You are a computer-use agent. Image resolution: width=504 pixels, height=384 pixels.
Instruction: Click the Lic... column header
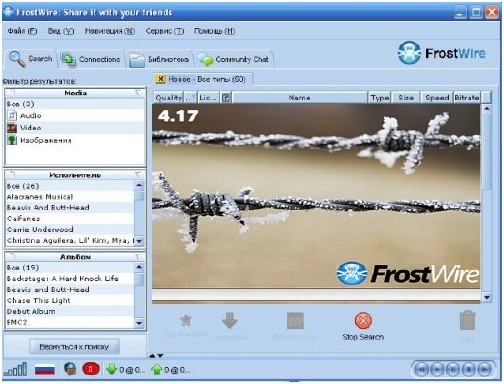click(208, 97)
